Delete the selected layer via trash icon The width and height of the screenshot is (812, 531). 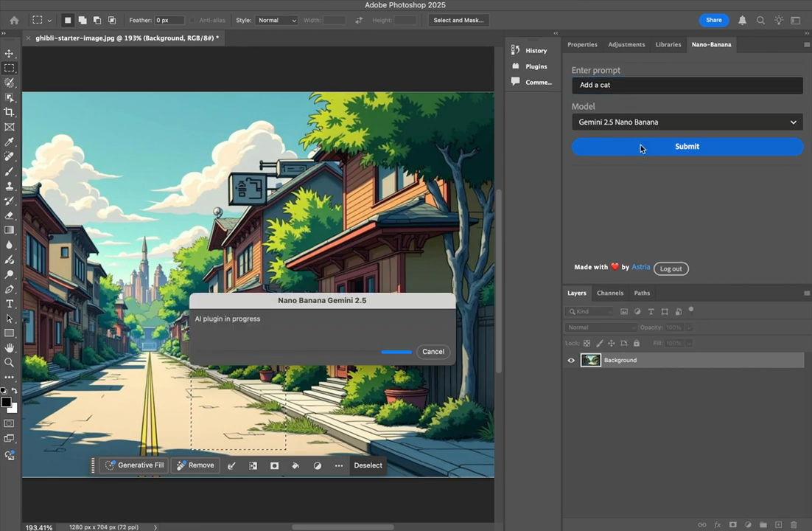click(x=794, y=524)
